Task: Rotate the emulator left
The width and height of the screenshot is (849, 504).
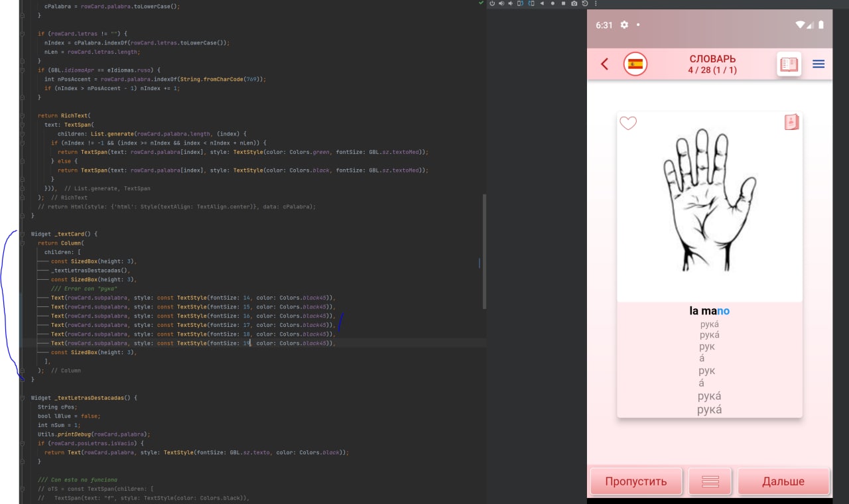Action: pos(520,3)
